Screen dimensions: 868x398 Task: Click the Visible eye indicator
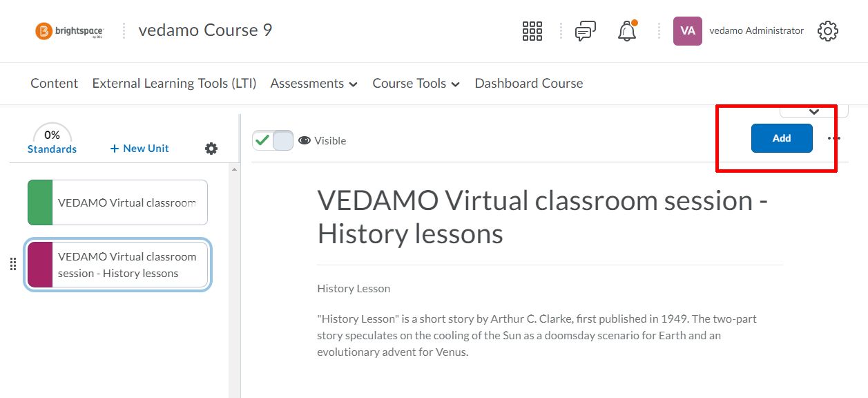coord(322,140)
